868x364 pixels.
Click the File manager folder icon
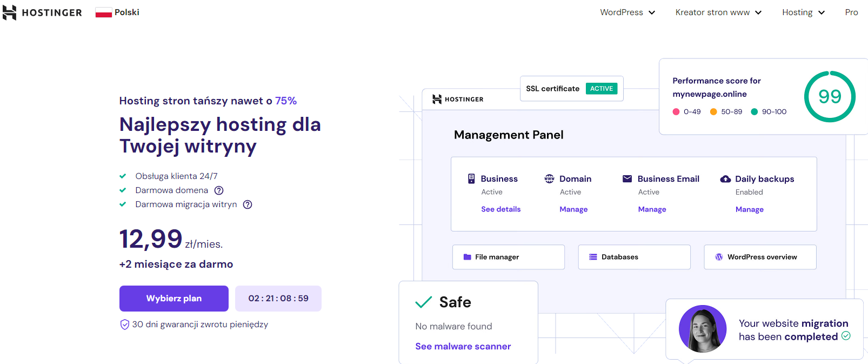(467, 257)
